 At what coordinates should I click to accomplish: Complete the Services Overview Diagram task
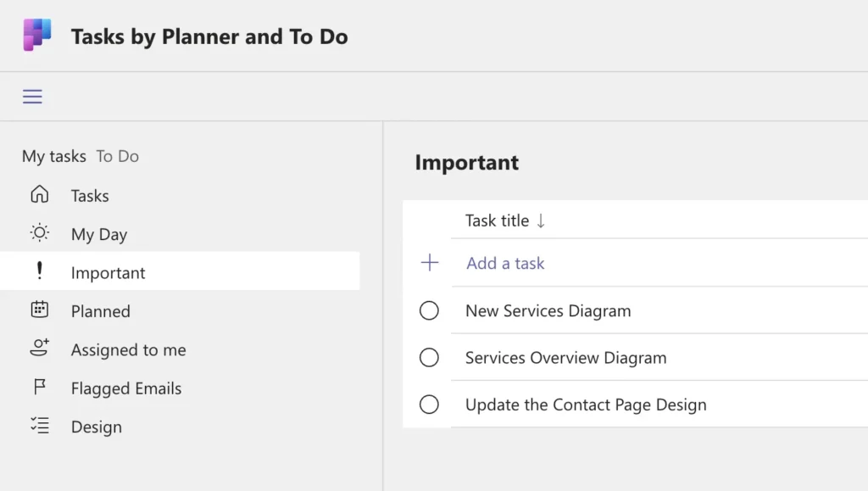tap(430, 358)
